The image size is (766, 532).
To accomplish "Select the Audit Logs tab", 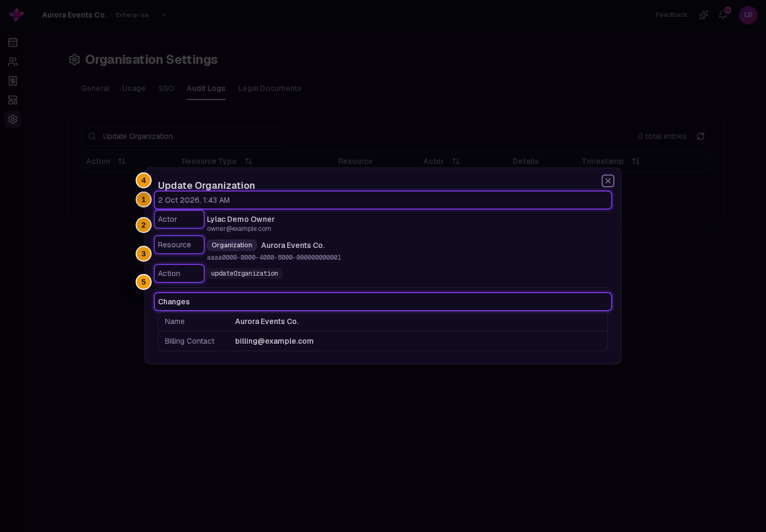I will pyautogui.click(x=206, y=88).
